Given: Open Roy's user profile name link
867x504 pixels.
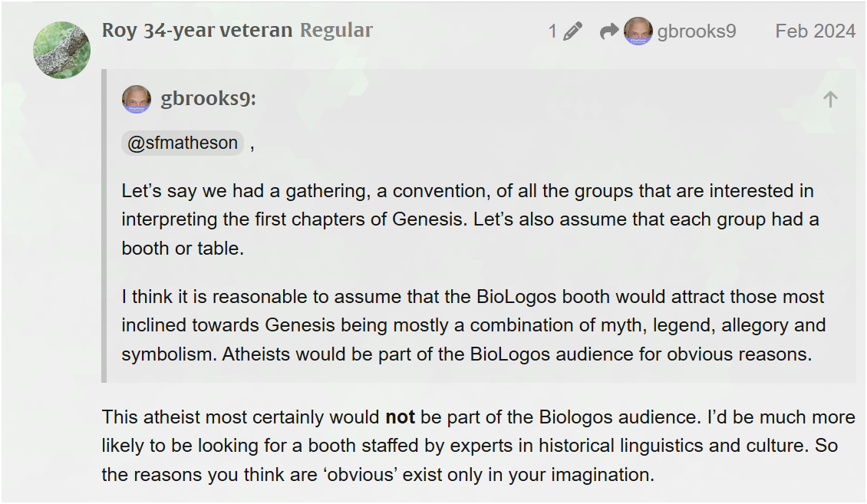Looking at the screenshot, I should pos(120,31).
